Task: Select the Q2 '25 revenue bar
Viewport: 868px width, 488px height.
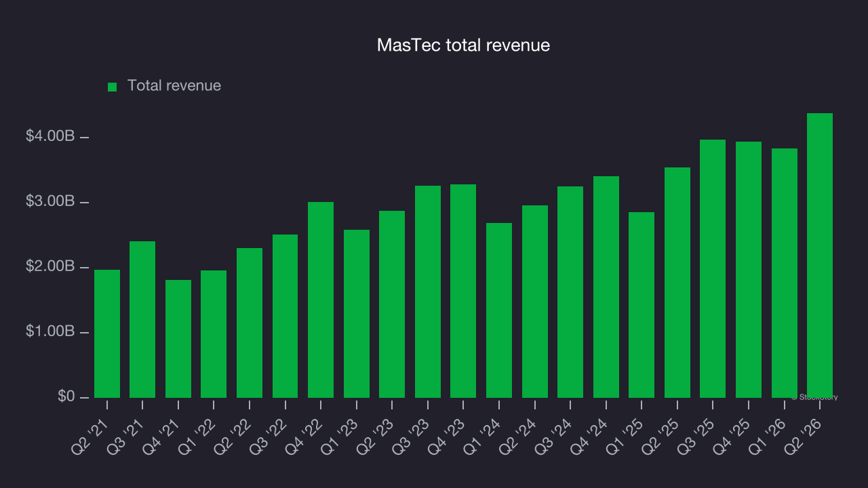Action: [677, 283]
